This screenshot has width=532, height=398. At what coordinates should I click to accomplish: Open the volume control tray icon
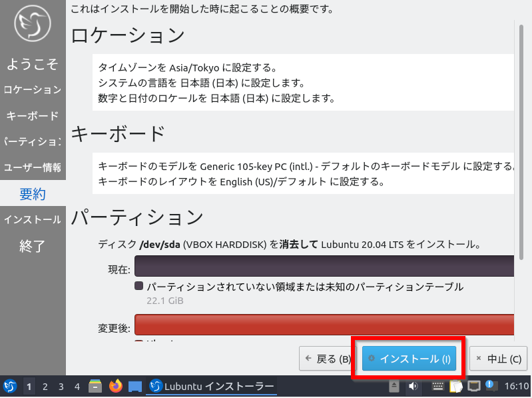tap(413, 386)
